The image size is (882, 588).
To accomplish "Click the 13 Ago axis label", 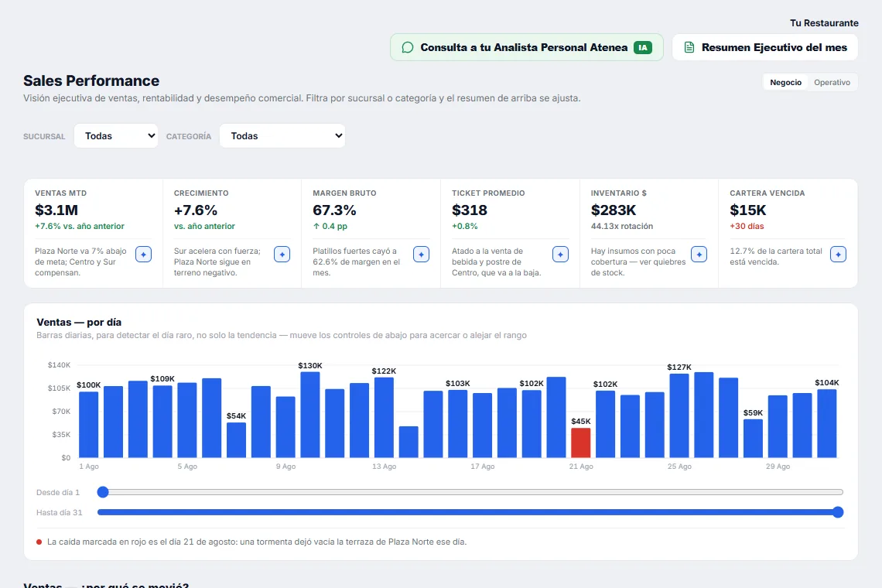I will (385, 467).
